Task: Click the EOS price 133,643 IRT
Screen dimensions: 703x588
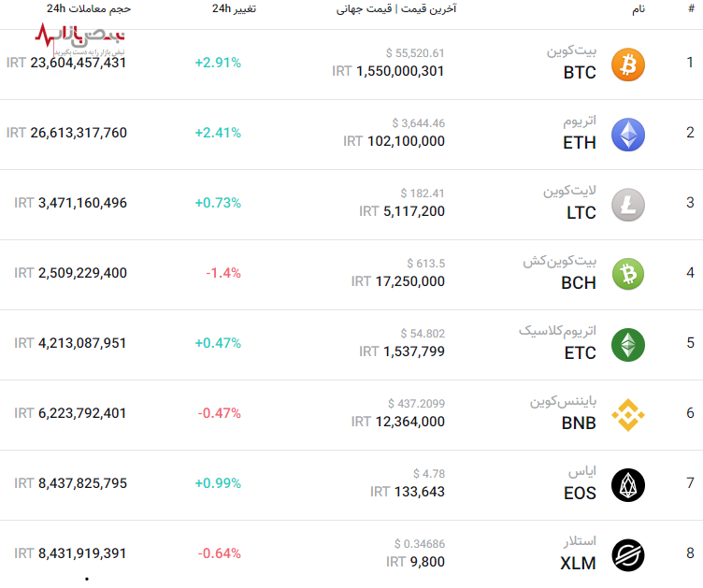Action: [408, 492]
